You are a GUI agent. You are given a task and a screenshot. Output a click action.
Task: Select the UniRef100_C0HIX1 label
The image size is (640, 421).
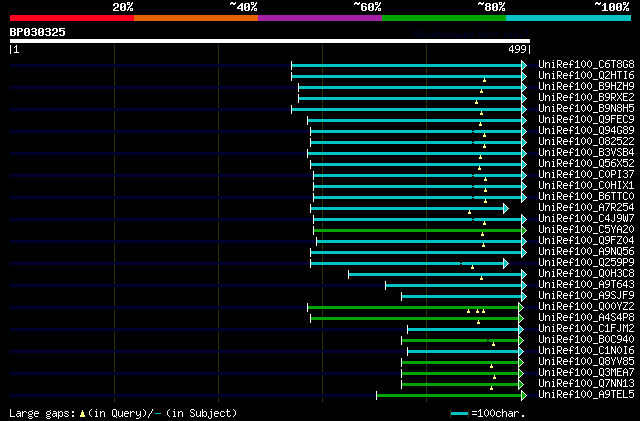point(586,186)
